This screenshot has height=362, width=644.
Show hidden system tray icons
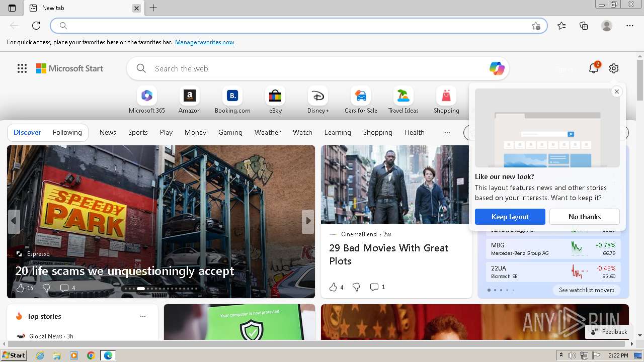[x=561, y=355]
